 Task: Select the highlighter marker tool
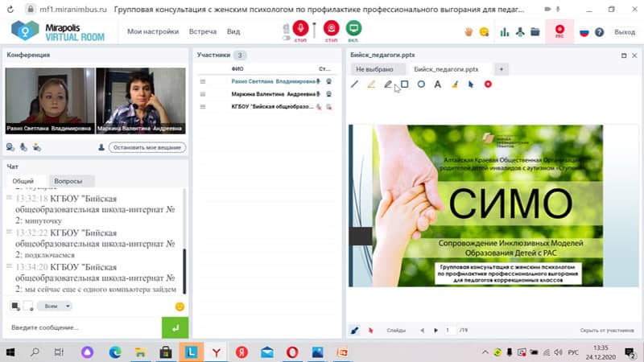point(371,84)
